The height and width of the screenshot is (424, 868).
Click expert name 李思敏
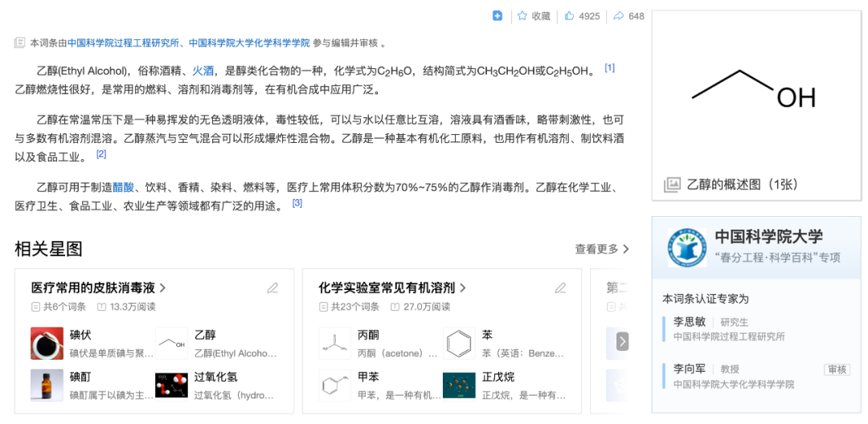[690, 322]
